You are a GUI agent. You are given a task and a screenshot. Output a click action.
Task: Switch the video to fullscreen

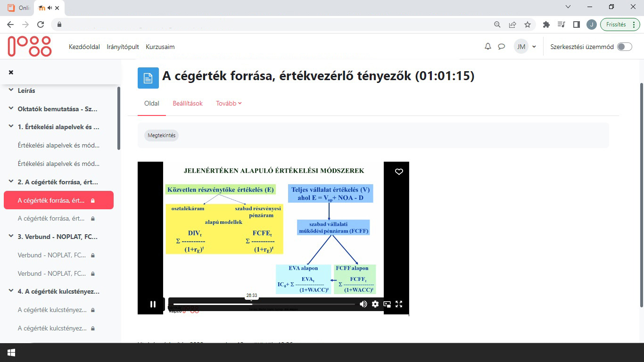point(399,304)
